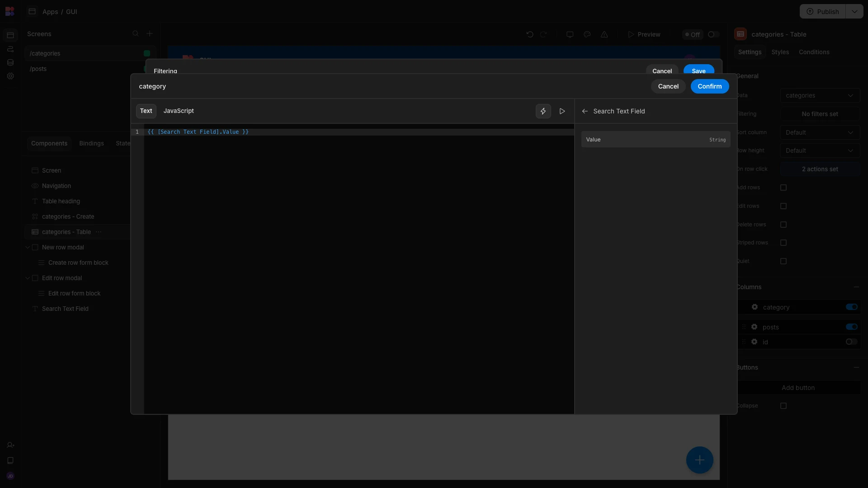Image resolution: width=868 pixels, height=488 pixels.
Task: Switch to the JavaScript tab
Action: (179, 111)
